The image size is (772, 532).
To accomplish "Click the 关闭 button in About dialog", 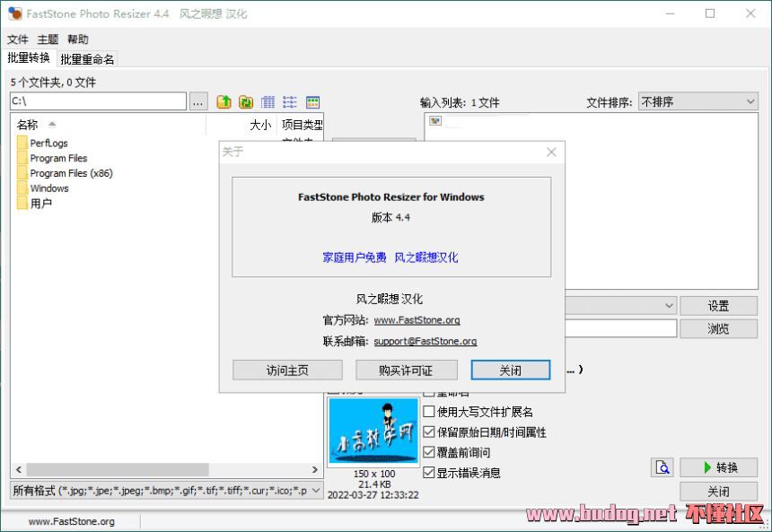I will 511,371.
